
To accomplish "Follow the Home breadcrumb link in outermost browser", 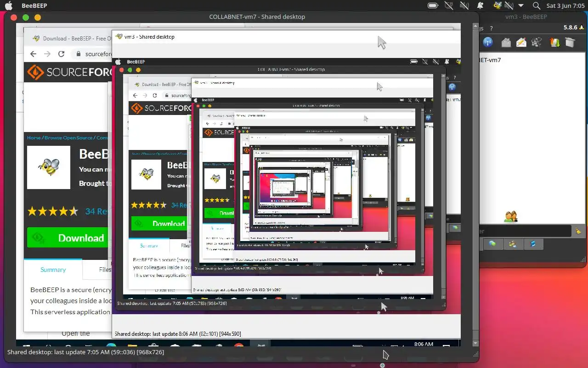I will click(34, 138).
